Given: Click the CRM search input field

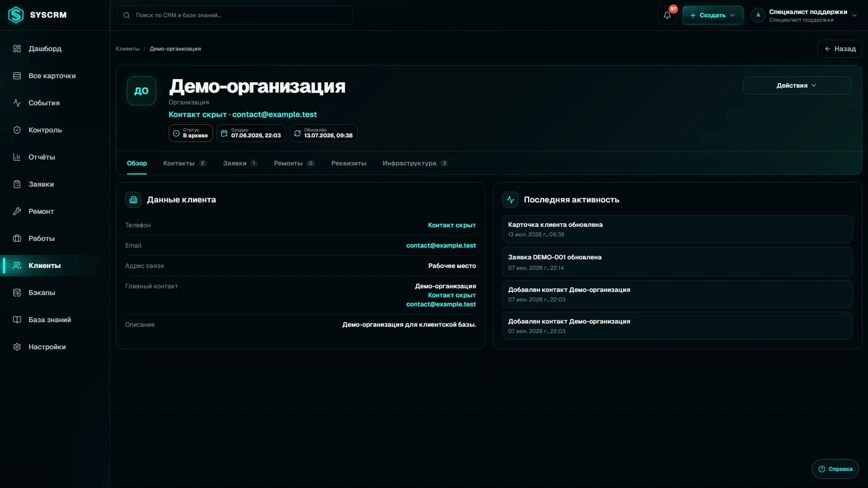Looking at the screenshot, I should (x=235, y=15).
